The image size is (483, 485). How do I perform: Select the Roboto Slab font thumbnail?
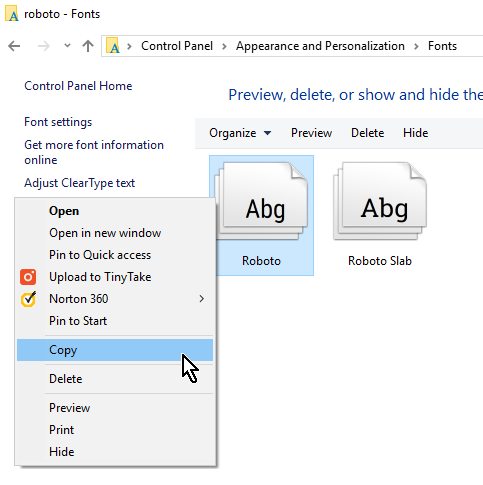tap(380, 201)
